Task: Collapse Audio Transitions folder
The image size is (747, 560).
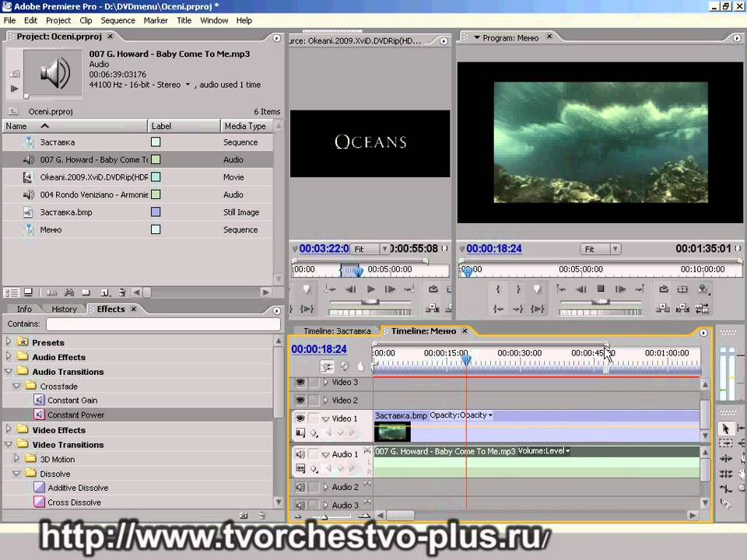Action: (x=8, y=371)
